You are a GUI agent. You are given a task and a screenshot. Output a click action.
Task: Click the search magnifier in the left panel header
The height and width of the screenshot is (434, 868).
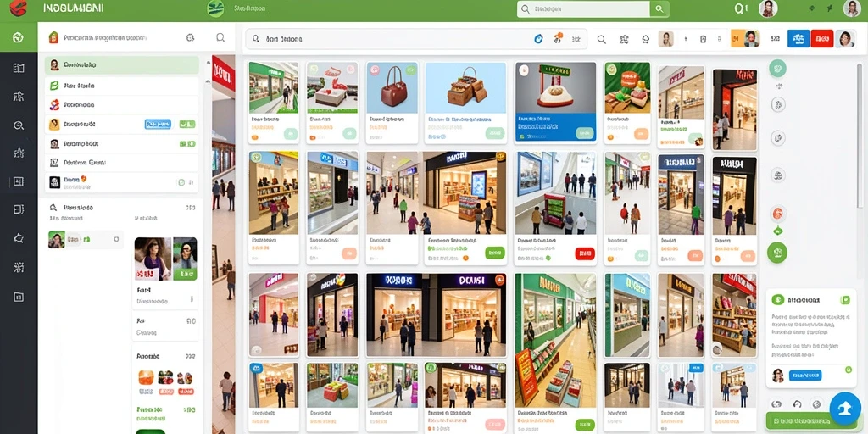coord(220,37)
